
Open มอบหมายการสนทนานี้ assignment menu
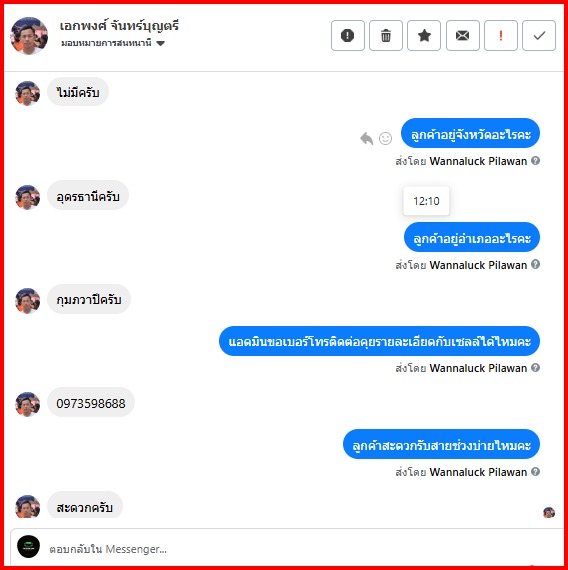(x=113, y=43)
